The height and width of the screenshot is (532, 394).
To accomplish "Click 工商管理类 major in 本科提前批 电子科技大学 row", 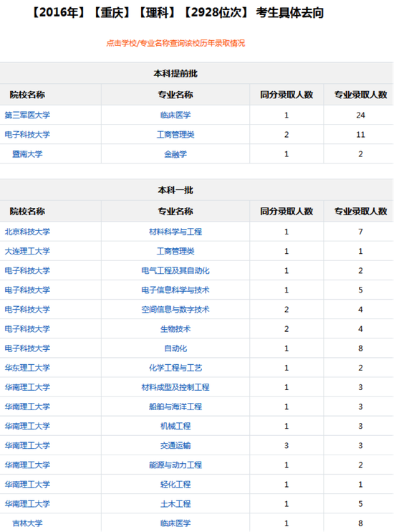I will 176,134.
